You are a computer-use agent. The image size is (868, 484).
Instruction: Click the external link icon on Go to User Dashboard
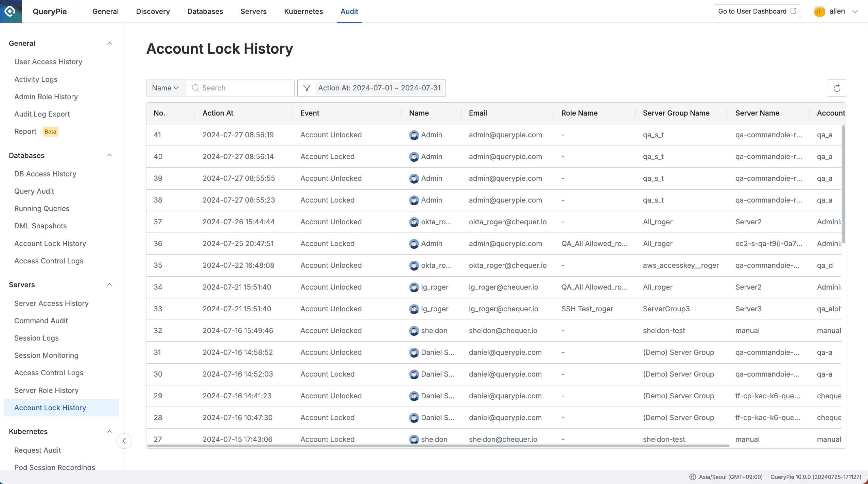pos(794,11)
